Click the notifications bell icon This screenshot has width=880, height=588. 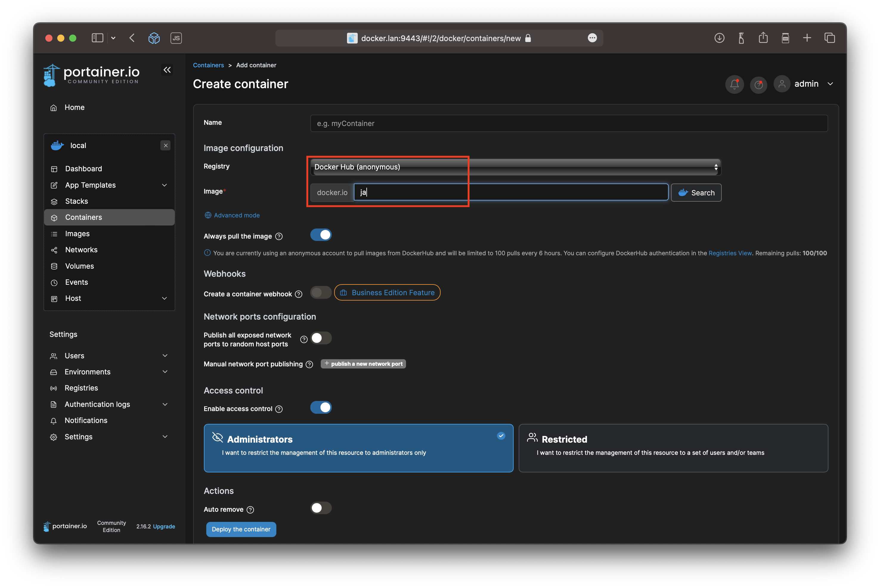click(x=735, y=84)
